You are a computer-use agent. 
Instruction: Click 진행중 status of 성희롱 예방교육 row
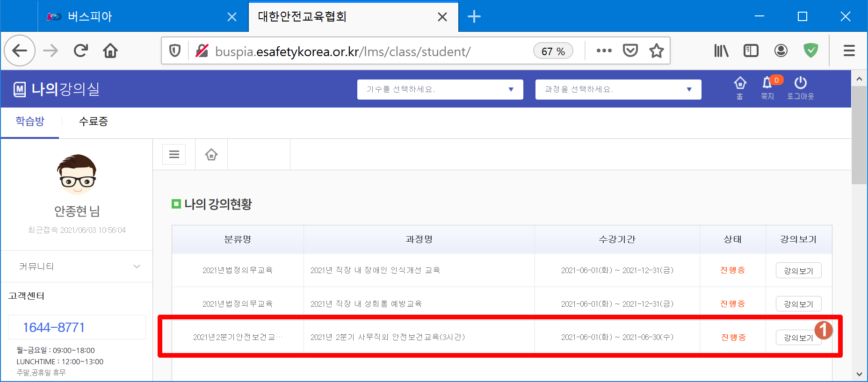[x=732, y=304]
